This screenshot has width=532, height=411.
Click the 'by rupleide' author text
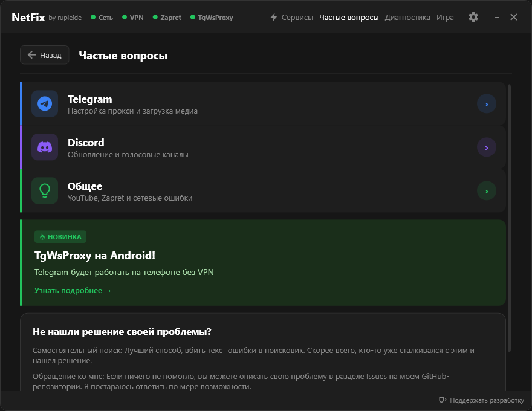65,18
